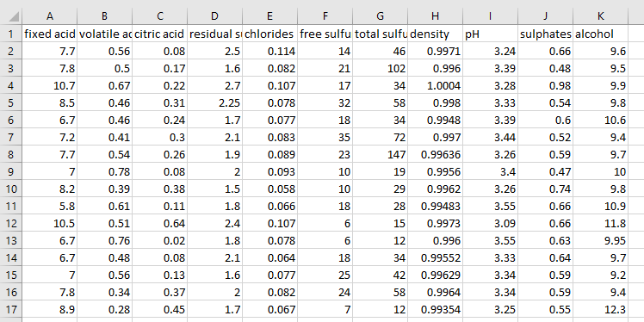Select cell with alcohol value 9.95
644x322 pixels.
click(x=600, y=241)
